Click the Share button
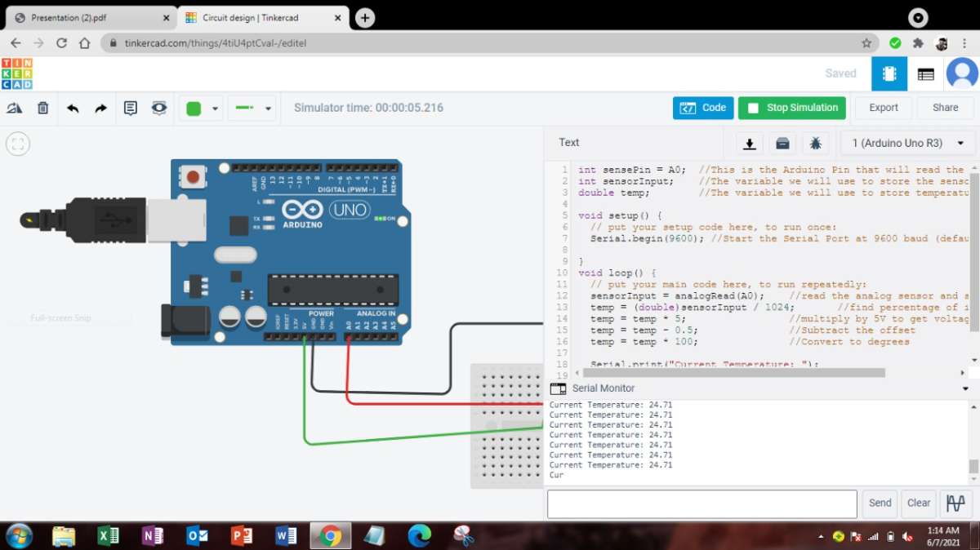Viewport: 980px width, 550px height. tap(946, 108)
